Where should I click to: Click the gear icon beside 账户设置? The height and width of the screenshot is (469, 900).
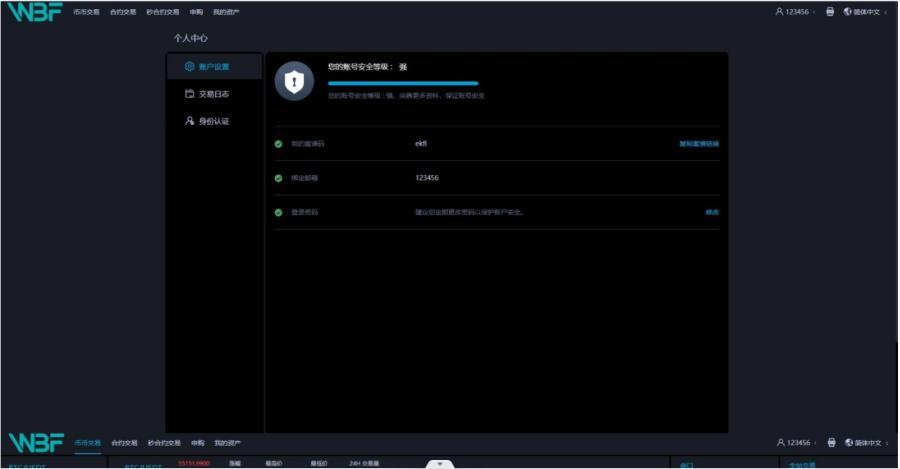point(189,67)
